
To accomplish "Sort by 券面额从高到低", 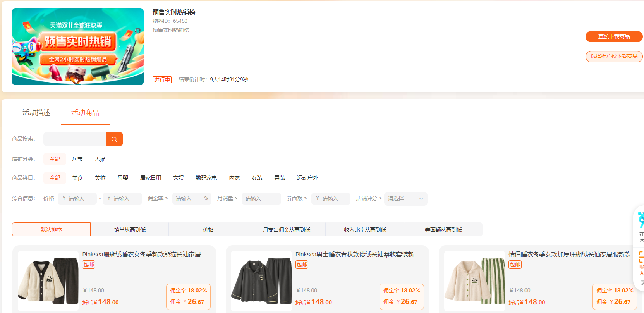I will [443, 229].
